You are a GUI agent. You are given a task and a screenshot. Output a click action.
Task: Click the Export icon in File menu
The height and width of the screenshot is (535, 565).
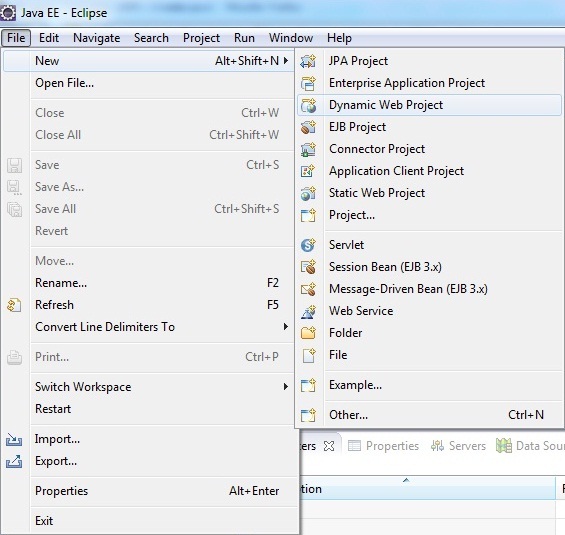[x=14, y=462]
